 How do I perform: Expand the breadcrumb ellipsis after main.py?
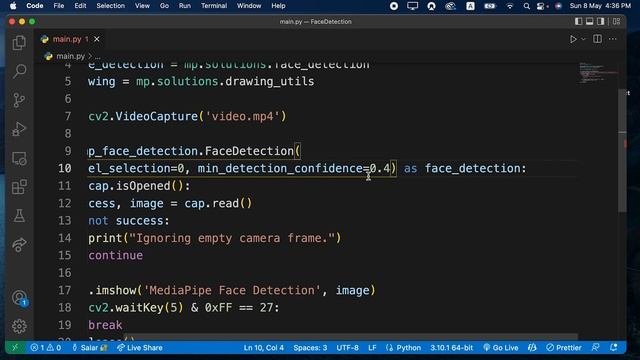[98, 56]
